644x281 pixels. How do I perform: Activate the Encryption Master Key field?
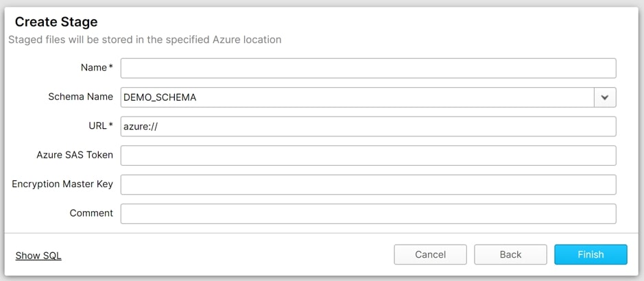point(368,184)
